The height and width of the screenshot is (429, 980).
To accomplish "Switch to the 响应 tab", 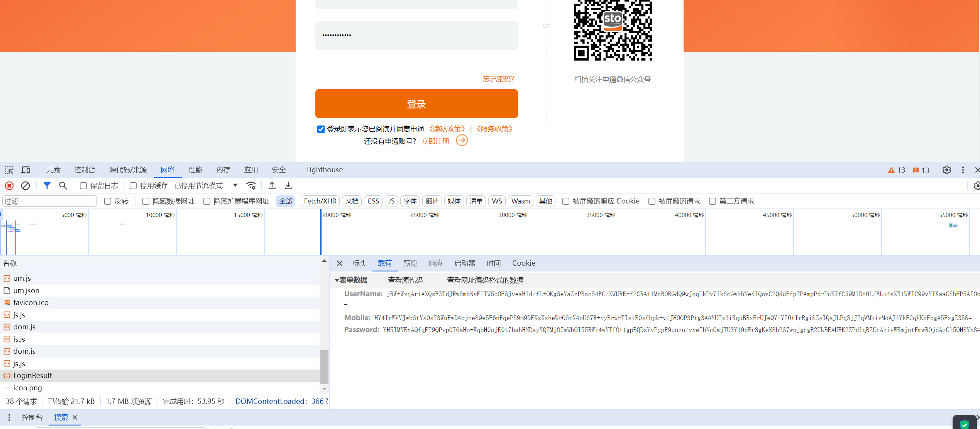I will click(x=436, y=263).
